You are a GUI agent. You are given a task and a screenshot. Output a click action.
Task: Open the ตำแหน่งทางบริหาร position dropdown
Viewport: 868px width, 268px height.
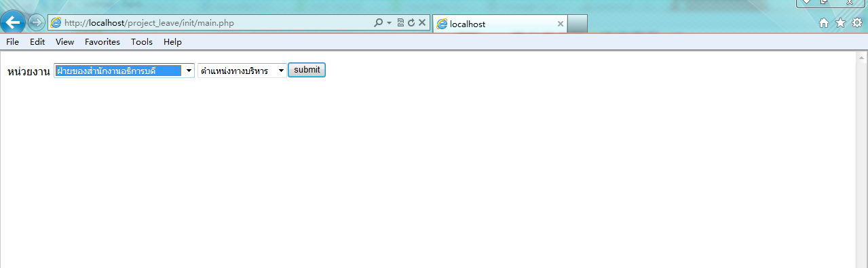click(x=242, y=71)
